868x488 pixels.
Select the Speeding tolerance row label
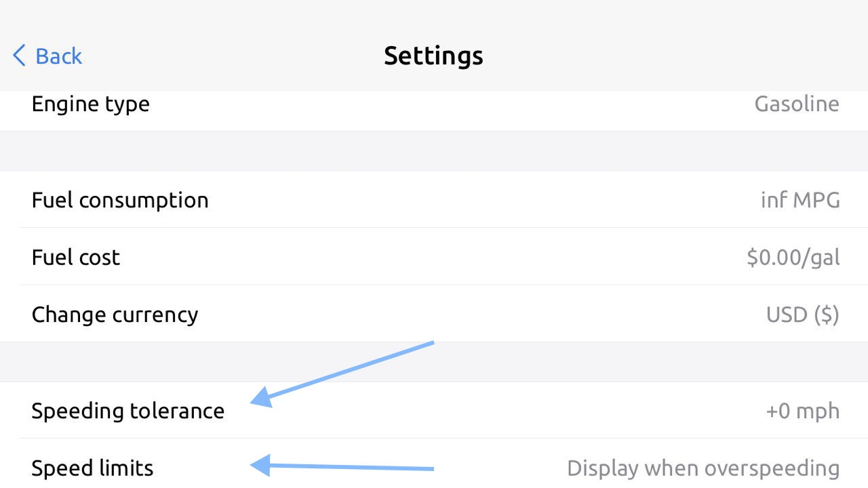(x=127, y=411)
